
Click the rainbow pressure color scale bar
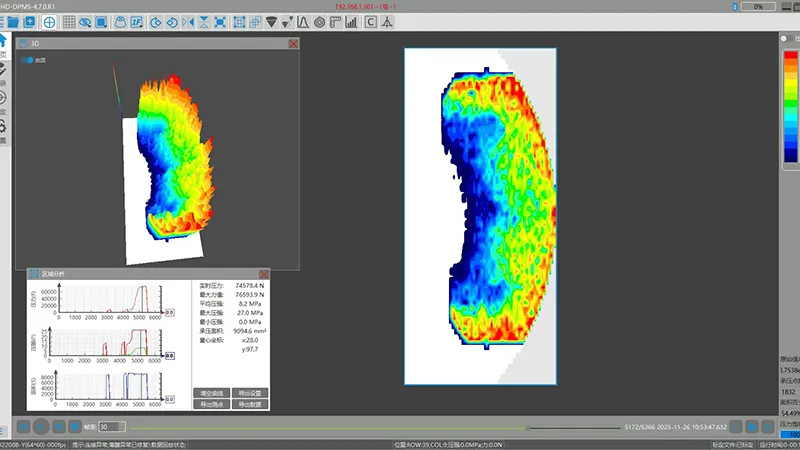click(x=791, y=107)
